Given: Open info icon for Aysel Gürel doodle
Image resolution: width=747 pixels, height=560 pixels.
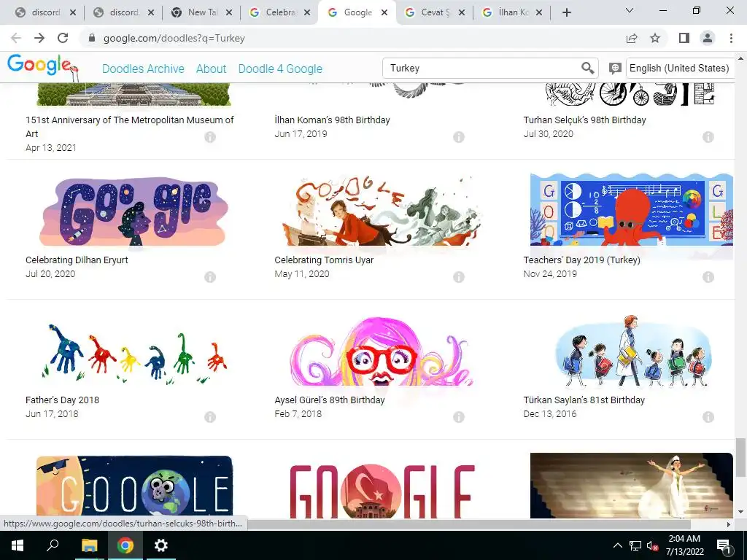Looking at the screenshot, I should 459,417.
